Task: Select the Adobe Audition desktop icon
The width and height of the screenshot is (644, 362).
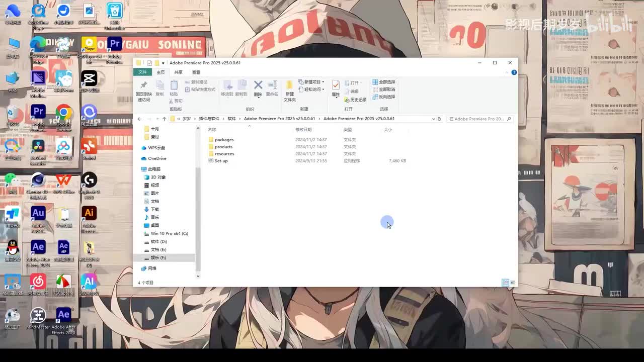Action: [x=38, y=220]
